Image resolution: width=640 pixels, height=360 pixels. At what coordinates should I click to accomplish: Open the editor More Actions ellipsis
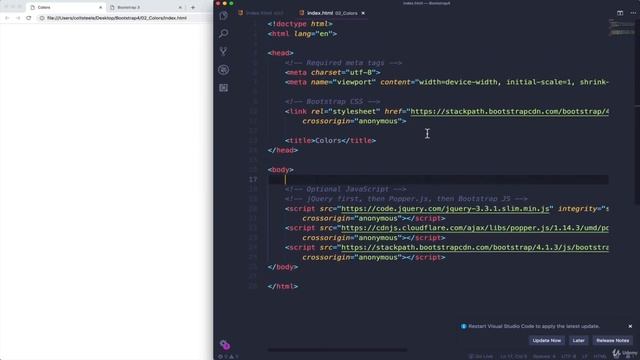click(x=633, y=13)
